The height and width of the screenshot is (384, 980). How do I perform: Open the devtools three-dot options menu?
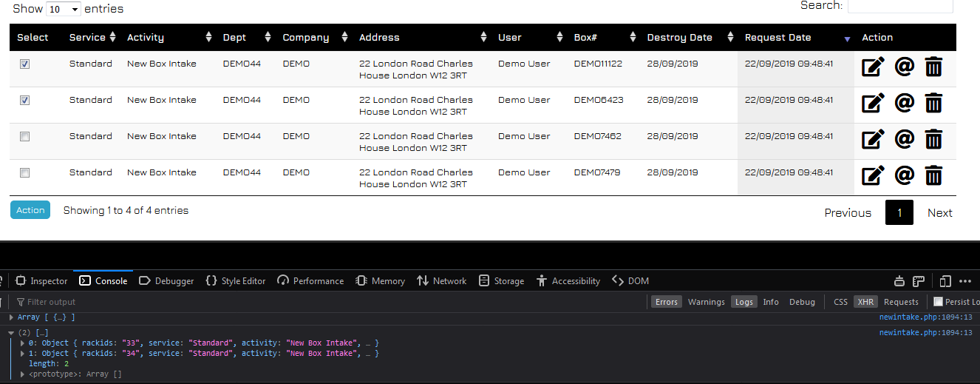(965, 281)
